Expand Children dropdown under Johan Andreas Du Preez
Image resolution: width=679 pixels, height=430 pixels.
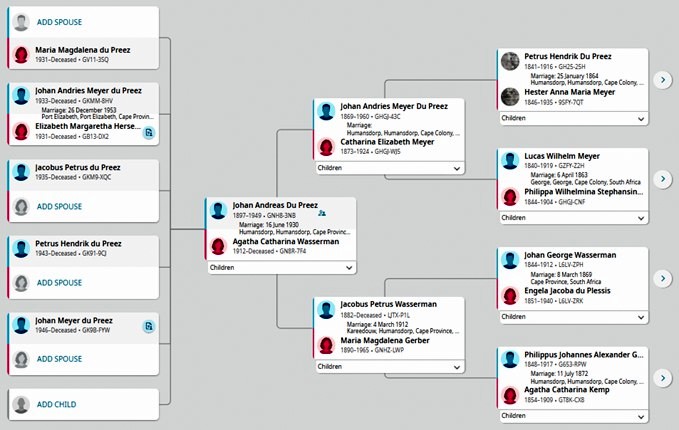click(x=281, y=268)
